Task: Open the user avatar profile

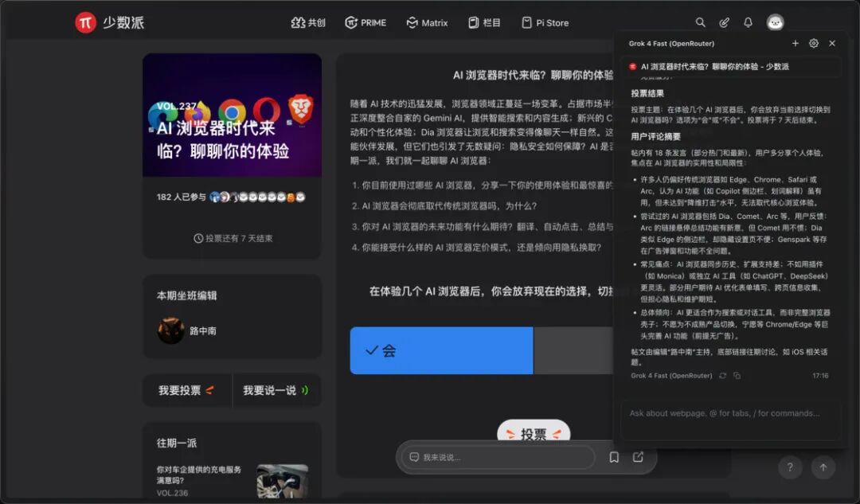Action: [x=775, y=22]
